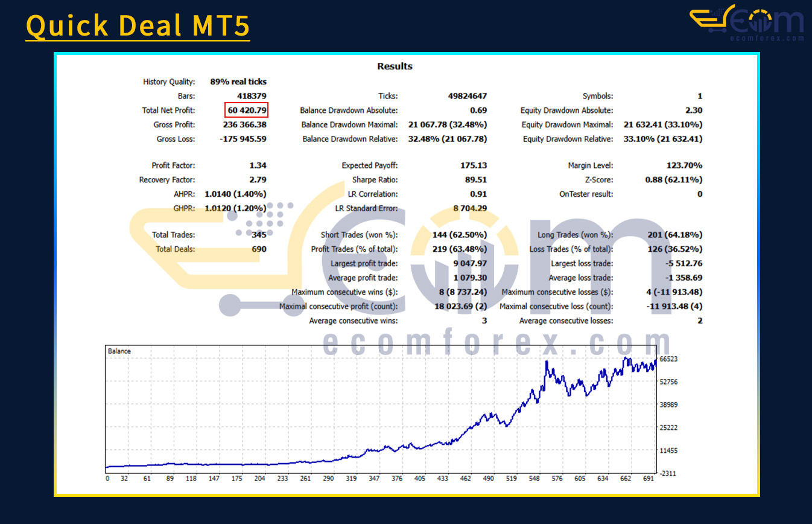Select LR Standard Error value 8 704.29

[x=471, y=209]
